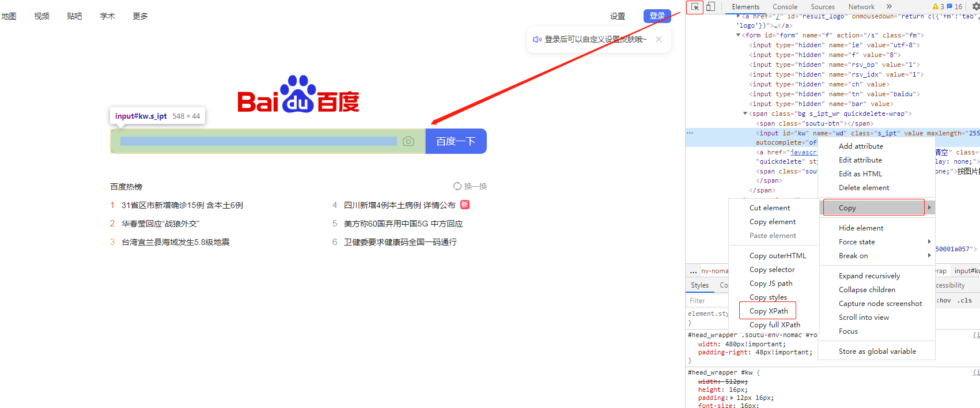Viewport: 980px width, 408px height.
Task: Choose Copy styles
Action: [x=768, y=297]
